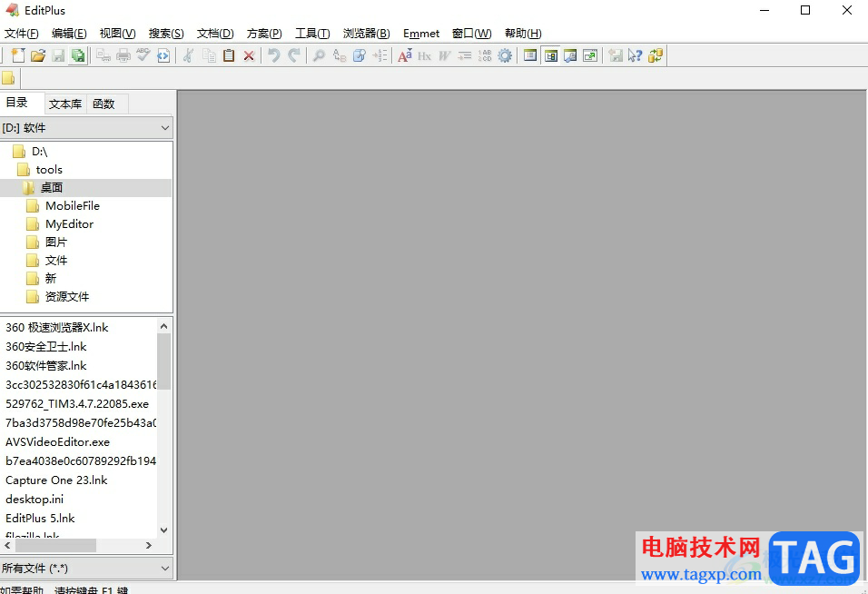Open the 浏览器(B) menu

click(x=367, y=34)
